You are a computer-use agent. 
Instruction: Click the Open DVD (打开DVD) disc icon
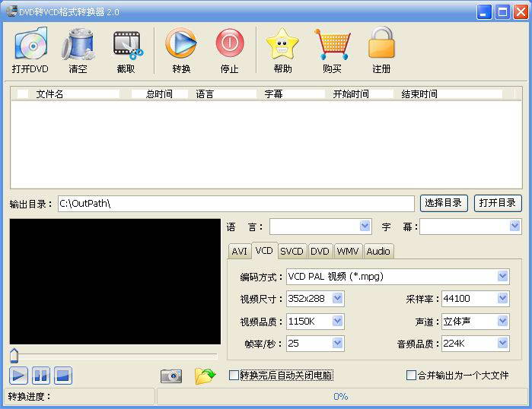(x=30, y=43)
